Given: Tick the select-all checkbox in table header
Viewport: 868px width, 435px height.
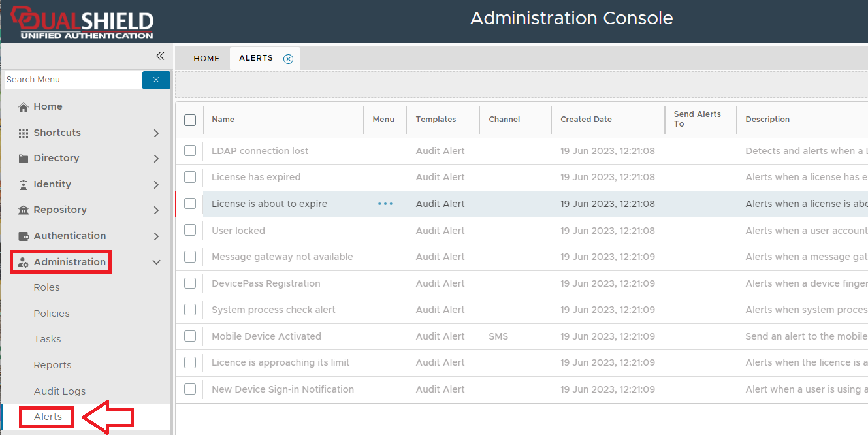Looking at the screenshot, I should [x=190, y=120].
